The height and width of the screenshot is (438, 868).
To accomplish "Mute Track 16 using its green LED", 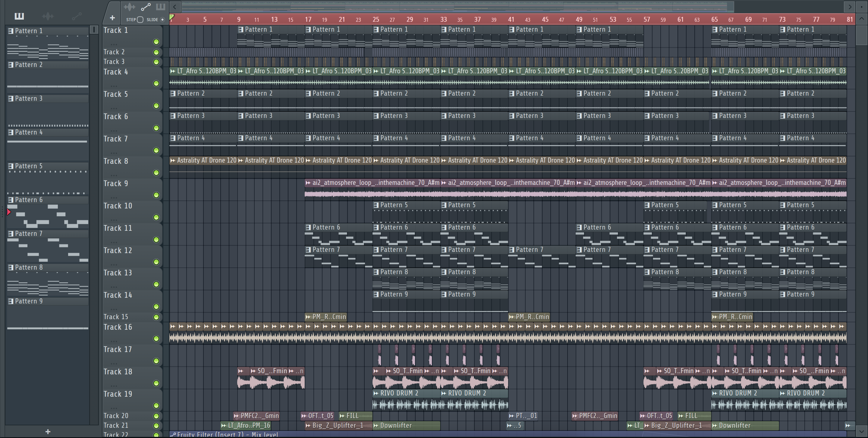I will pos(156,338).
